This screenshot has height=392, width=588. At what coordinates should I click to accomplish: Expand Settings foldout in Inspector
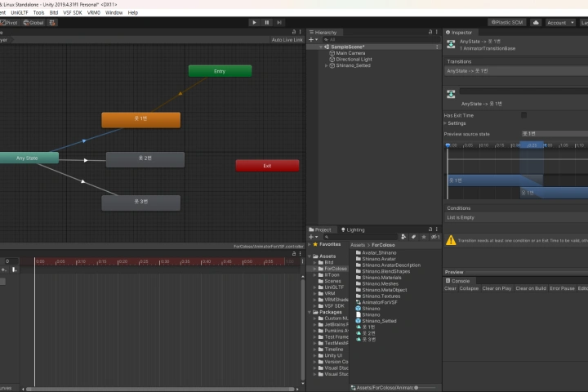coord(446,123)
